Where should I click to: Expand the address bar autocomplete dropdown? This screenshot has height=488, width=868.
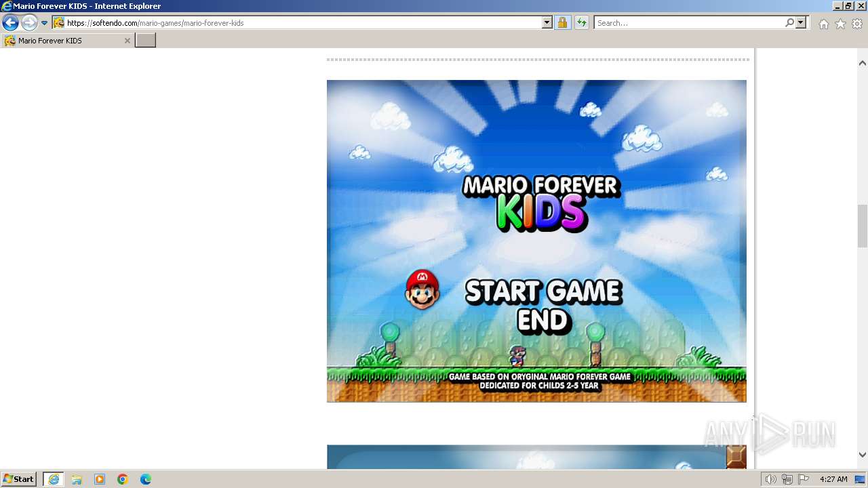tap(547, 23)
